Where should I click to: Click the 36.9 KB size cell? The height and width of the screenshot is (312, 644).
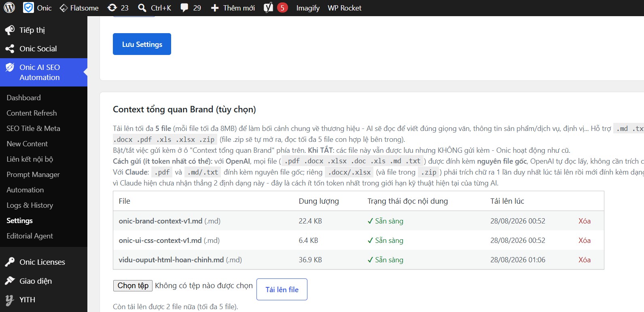(310, 260)
